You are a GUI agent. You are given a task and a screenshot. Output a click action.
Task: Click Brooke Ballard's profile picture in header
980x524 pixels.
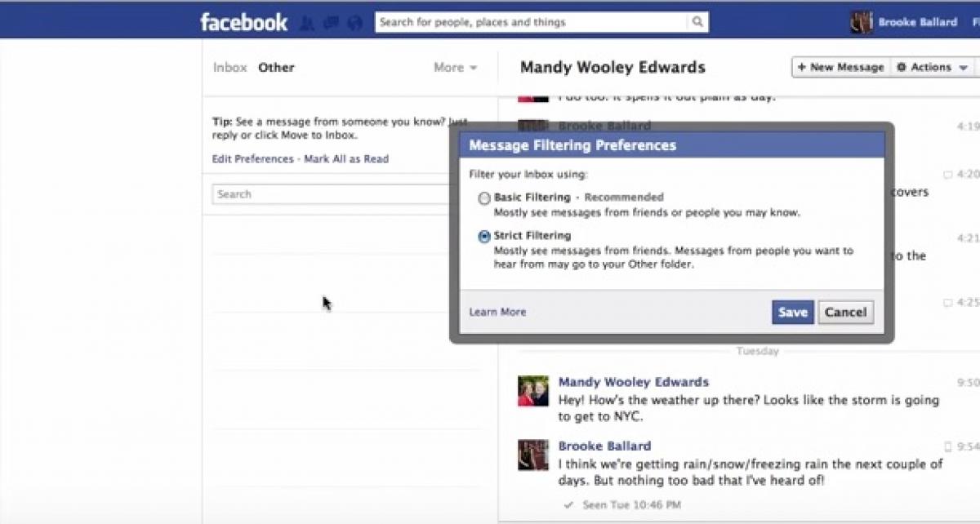(861, 23)
